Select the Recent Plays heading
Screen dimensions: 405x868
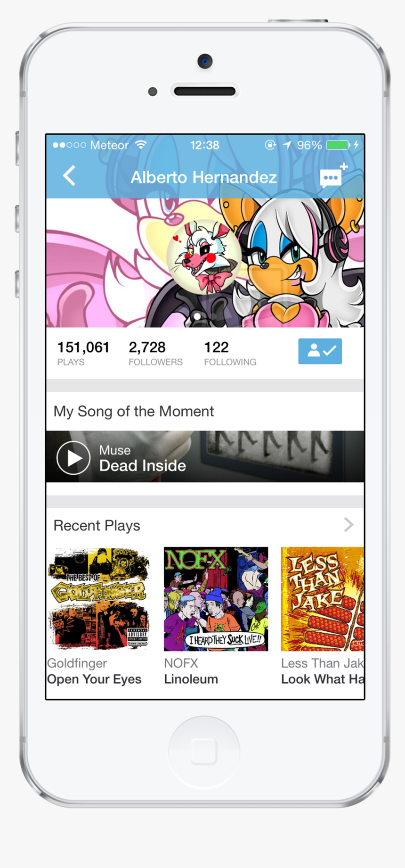click(97, 525)
